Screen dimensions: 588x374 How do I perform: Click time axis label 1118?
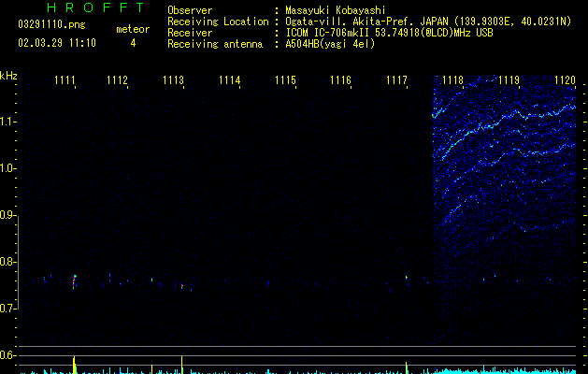(x=452, y=80)
